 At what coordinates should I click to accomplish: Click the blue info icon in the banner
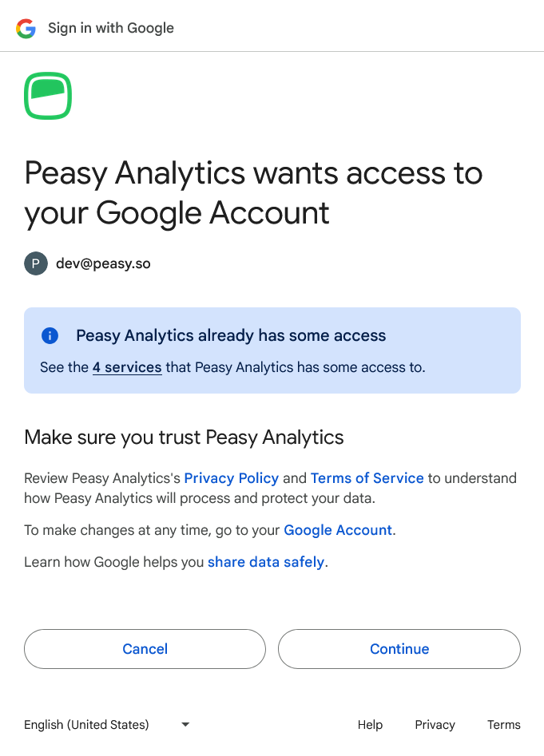(50, 335)
